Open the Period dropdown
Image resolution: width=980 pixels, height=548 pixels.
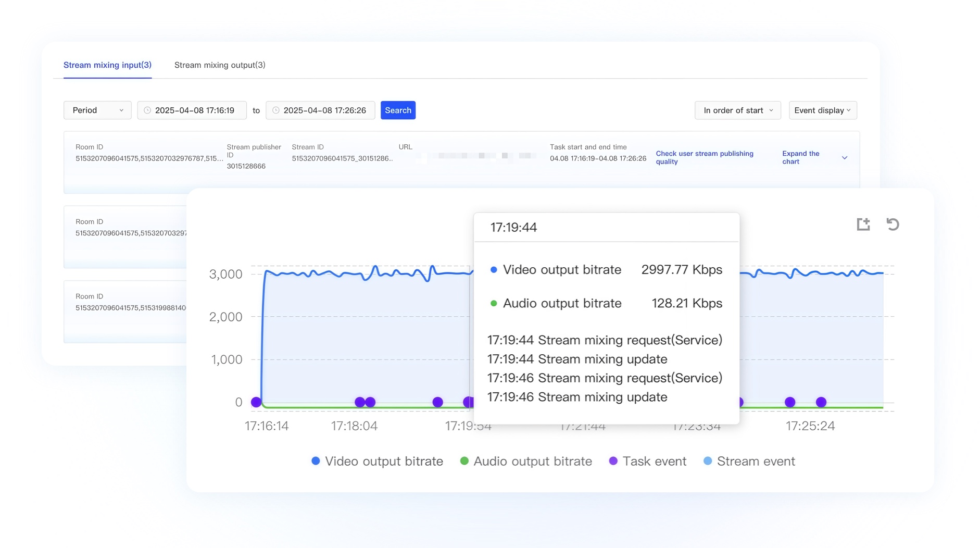97,110
